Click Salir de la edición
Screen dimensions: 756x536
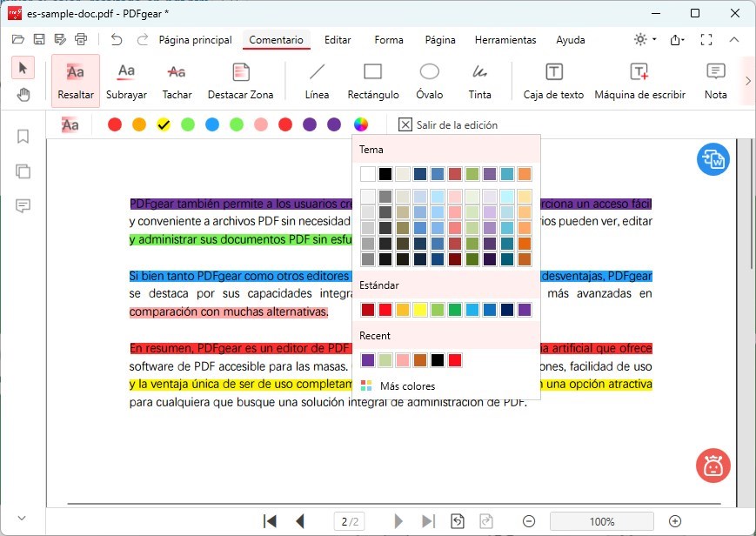(448, 125)
